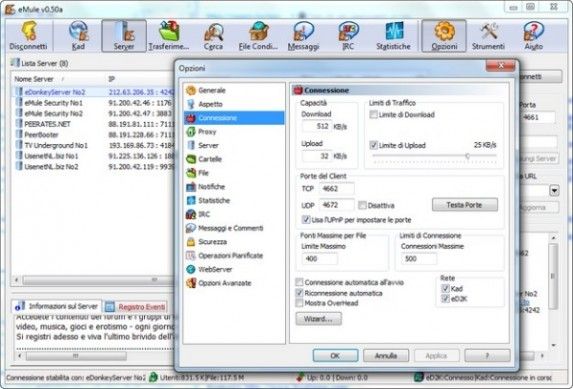Open the URL dropdown arrow in main window
Image resolution: width=573 pixels, height=389 pixels.
[x=554, y=190]
